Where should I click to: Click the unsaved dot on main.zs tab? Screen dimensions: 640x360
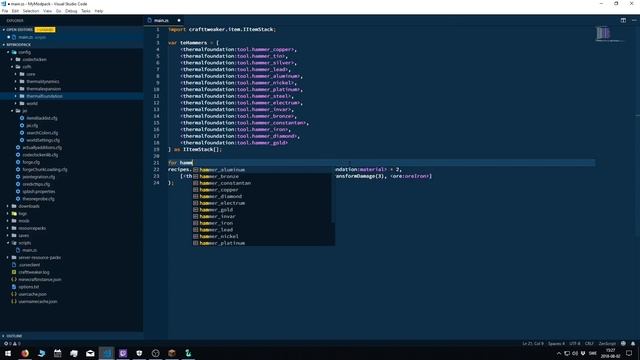coord(179,20)
